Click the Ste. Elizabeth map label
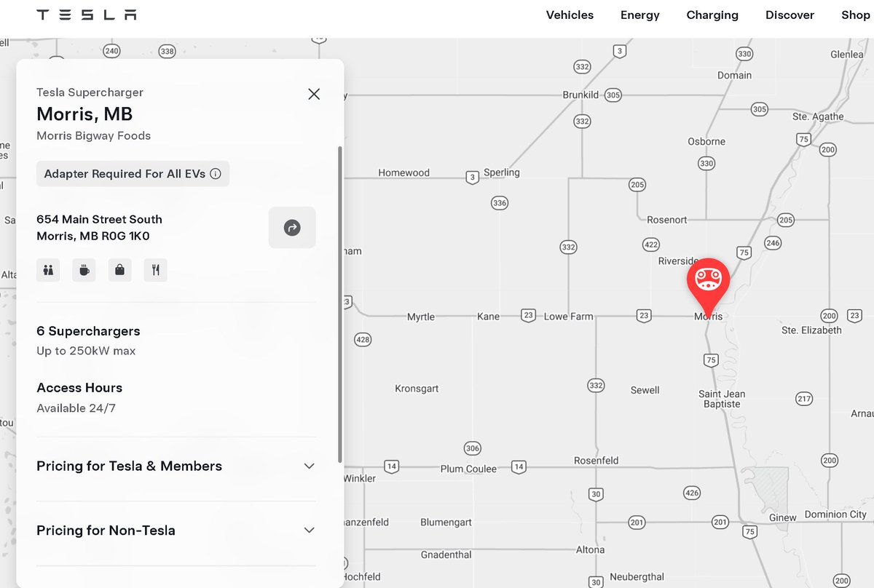Image resolution: width=874 pixels, height=588 pixels. point(811,330)
